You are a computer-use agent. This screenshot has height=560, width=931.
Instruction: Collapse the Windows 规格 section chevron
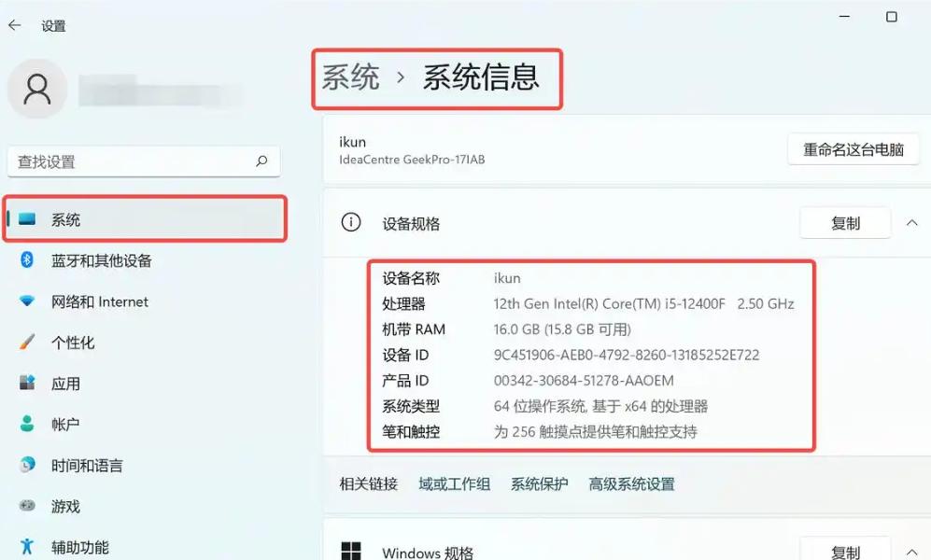click(x=912, y=553)
